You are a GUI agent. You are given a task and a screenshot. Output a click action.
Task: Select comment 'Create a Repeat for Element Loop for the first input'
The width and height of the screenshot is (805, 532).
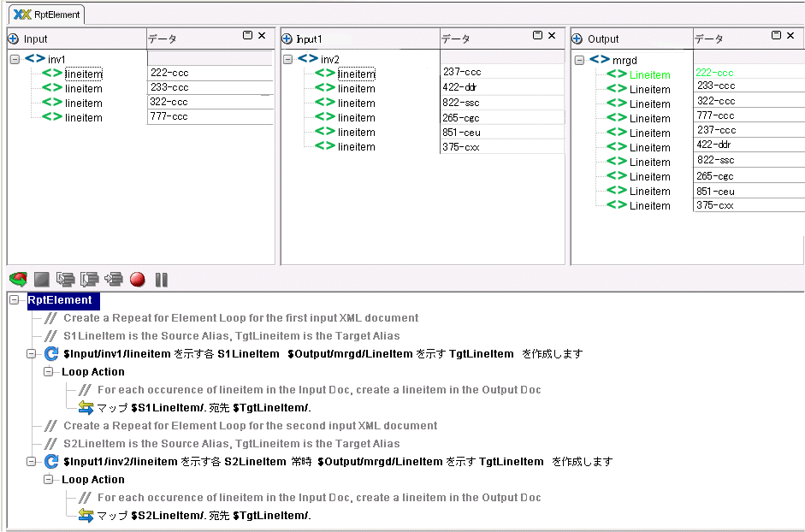point(240,318)
